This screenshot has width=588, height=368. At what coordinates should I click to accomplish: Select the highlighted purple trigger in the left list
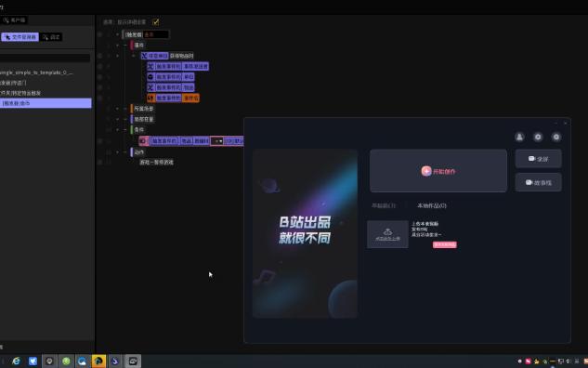click(46, 103)
